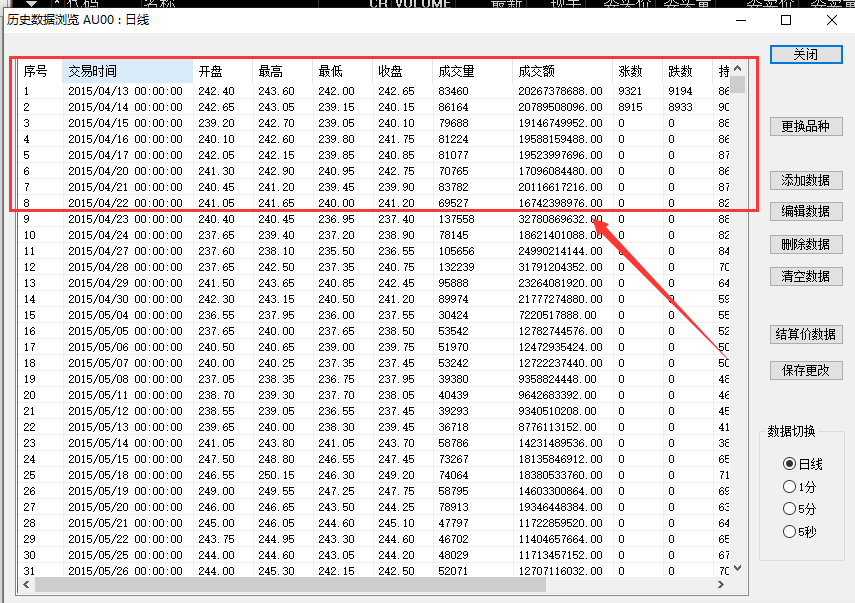Click the 83460 volume cell
The image size is (855, 603).
[453, 91]
